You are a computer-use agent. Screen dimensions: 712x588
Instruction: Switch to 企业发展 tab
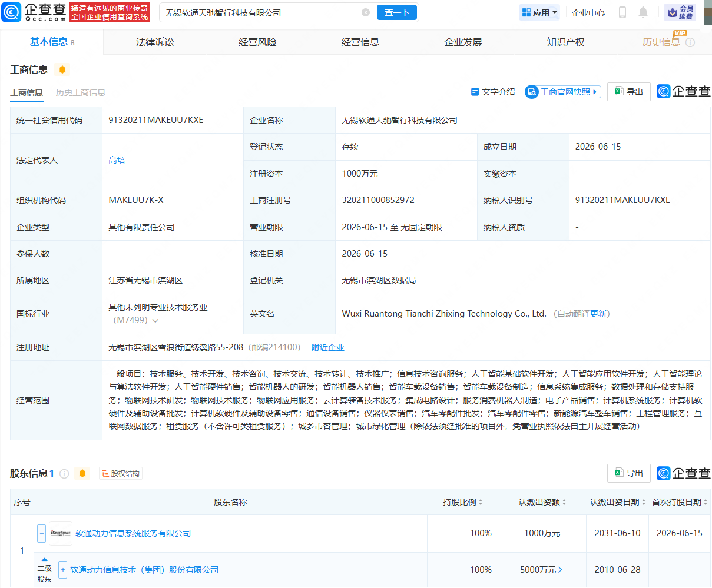click(x=463, y=42)
